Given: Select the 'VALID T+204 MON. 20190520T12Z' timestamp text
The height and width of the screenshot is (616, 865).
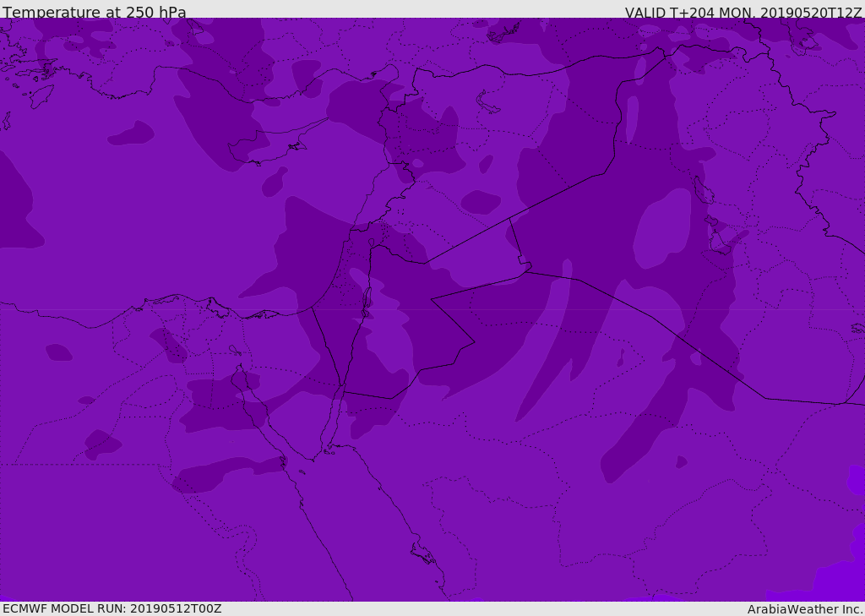Looking at the screenshot, I should pyautogui.click(x=743, y=13).
